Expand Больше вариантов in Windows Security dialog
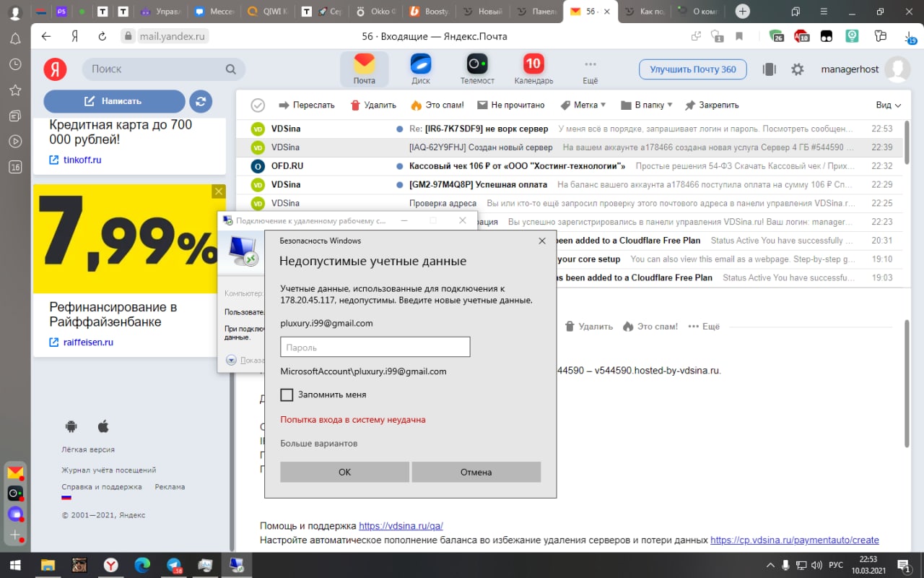 pyautogui.click(x=318, y=444)
